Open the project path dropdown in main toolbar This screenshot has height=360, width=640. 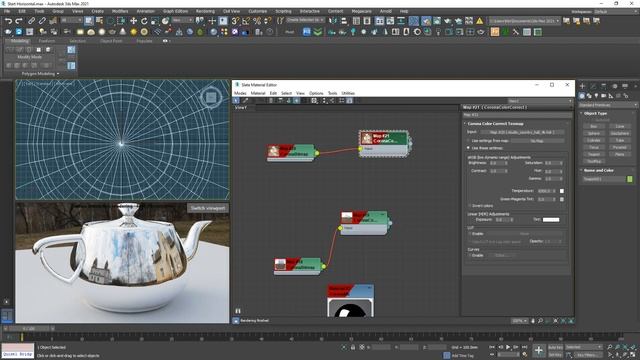tap(524, 20)
